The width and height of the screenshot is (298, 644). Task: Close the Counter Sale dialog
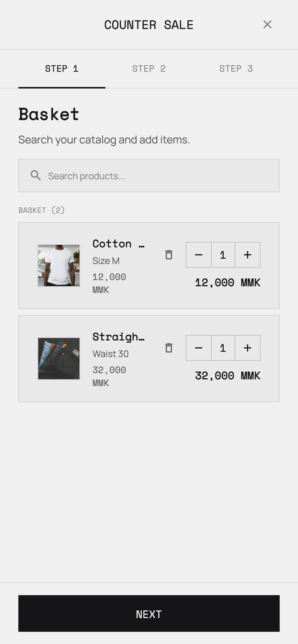[x=267, y=24]
